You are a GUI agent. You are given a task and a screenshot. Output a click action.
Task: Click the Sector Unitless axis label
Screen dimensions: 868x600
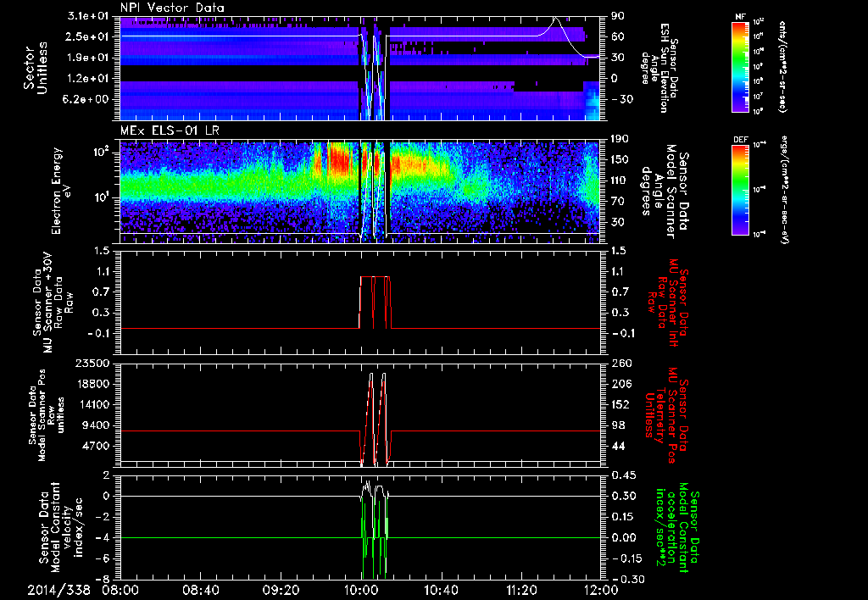pos(36,68)
